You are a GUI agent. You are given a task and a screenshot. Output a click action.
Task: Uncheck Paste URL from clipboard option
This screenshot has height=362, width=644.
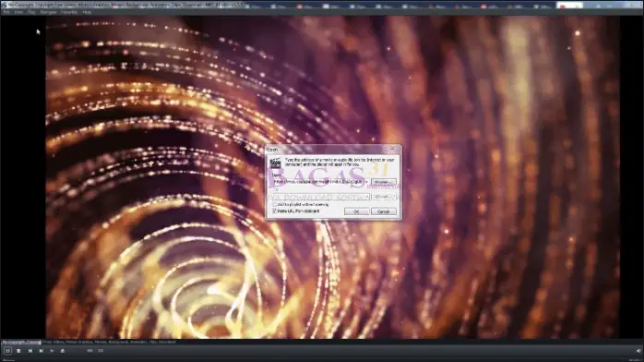[274, 211]
